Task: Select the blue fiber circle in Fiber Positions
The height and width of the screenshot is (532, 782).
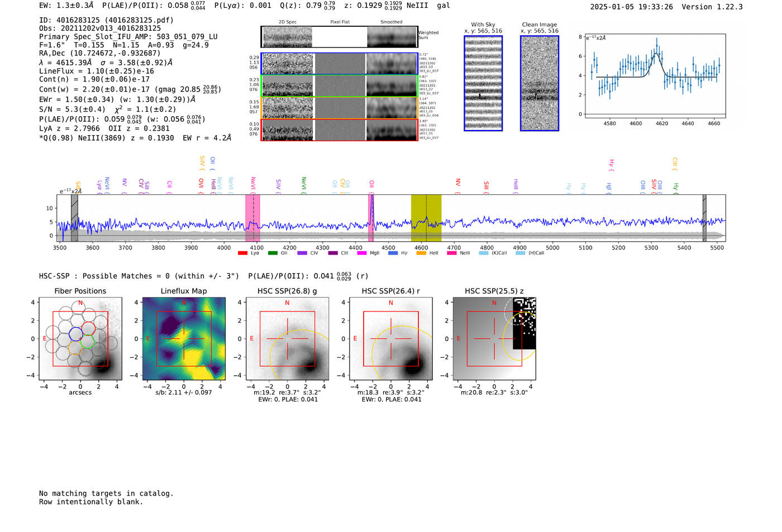Action: click(75, 334)
